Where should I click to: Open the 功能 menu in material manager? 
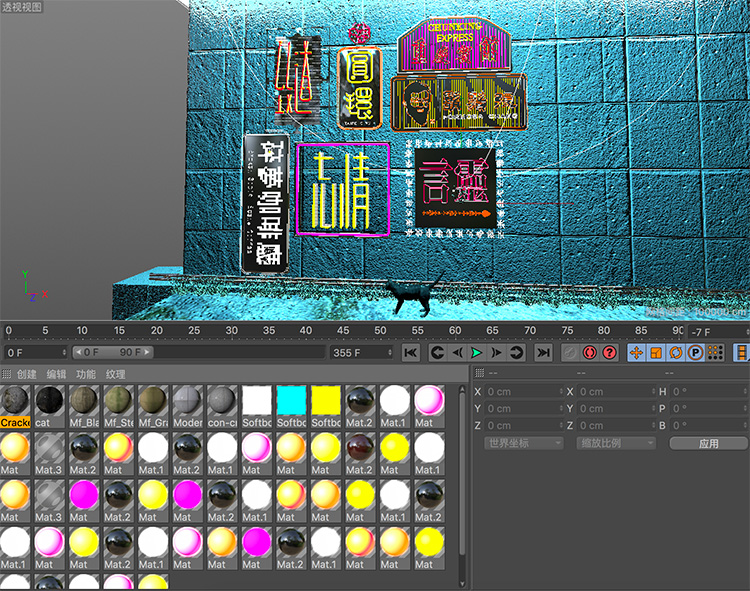pos(86,374)
